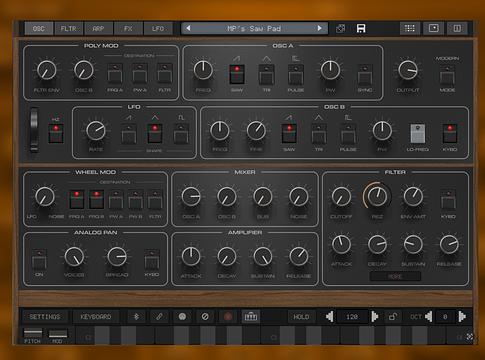Click the Filter CUTOFF knob
This screenshot has width=485, height=360.
tap(341, 197)
